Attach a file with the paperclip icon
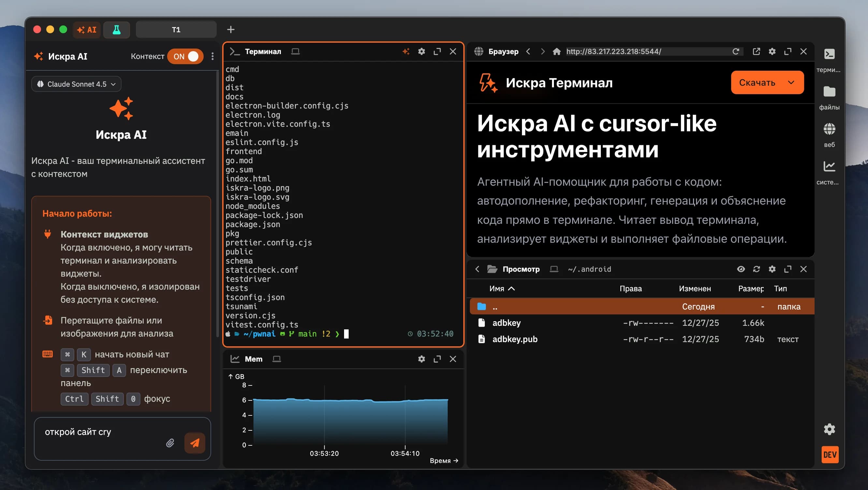This screenshot has width=868, height=490. (x=170, y=443)
